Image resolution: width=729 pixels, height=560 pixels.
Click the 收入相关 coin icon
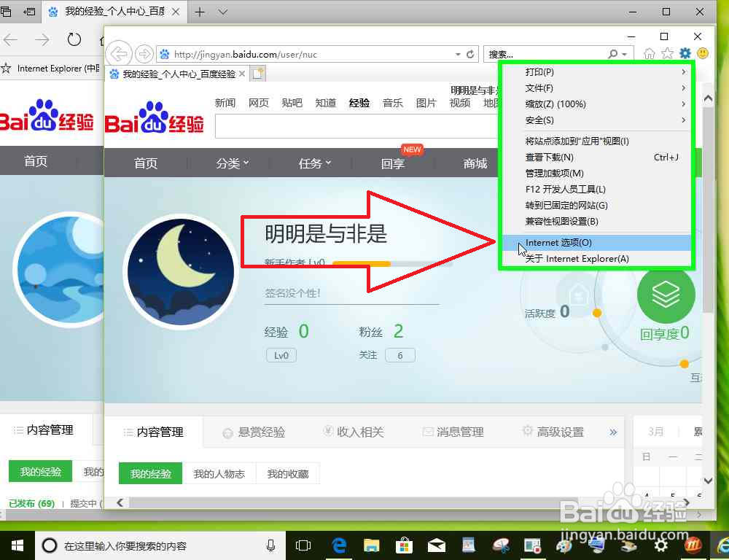(328, 432)
